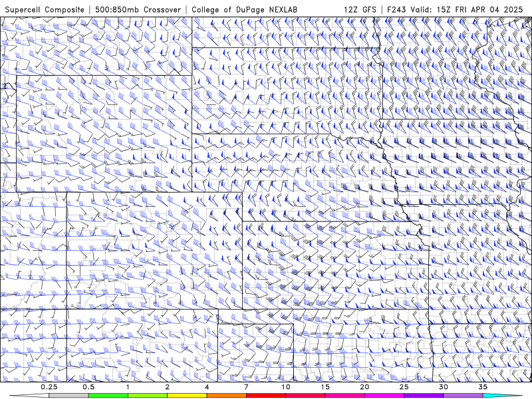Click the "F243" forecast hour text
This screenshot has width=532, height=399.
click(397, 9)
